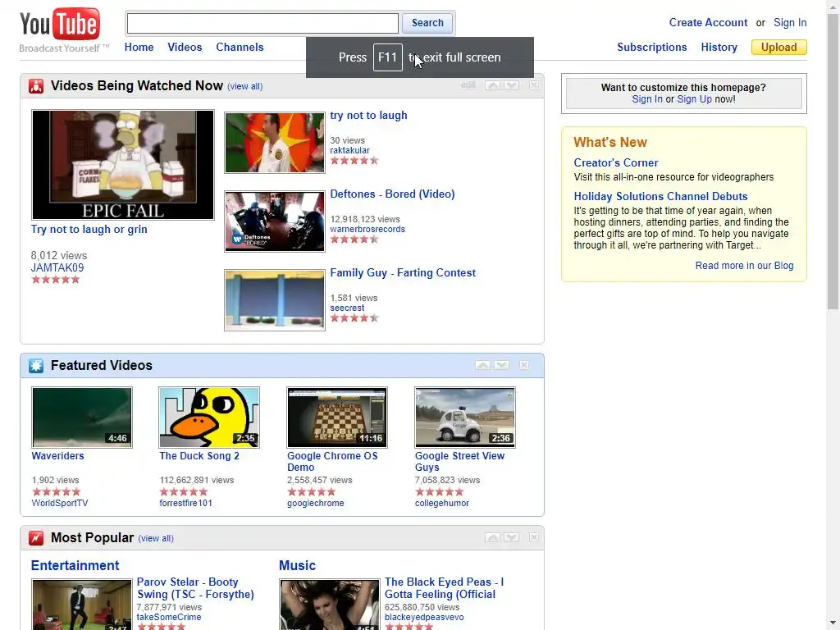Screen dimensions: 840x630
Task: Click star rating under raktakular
Action: coord(354,160)
